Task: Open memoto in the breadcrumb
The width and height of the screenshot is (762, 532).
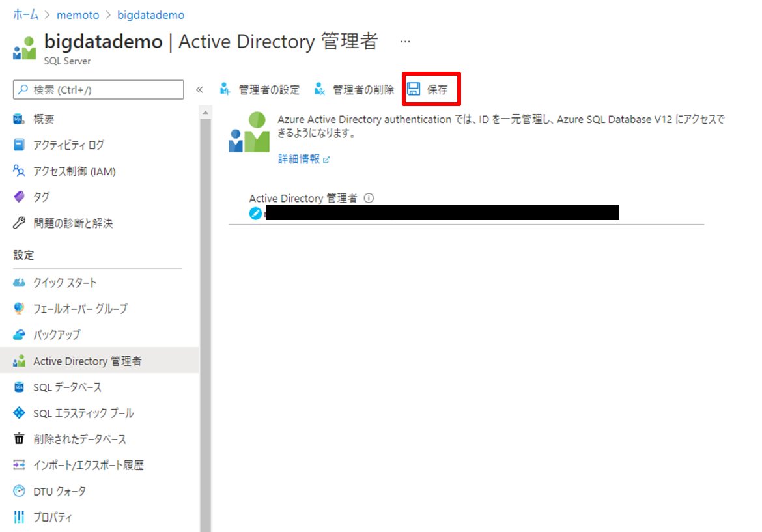Action: tap(78, 15)
